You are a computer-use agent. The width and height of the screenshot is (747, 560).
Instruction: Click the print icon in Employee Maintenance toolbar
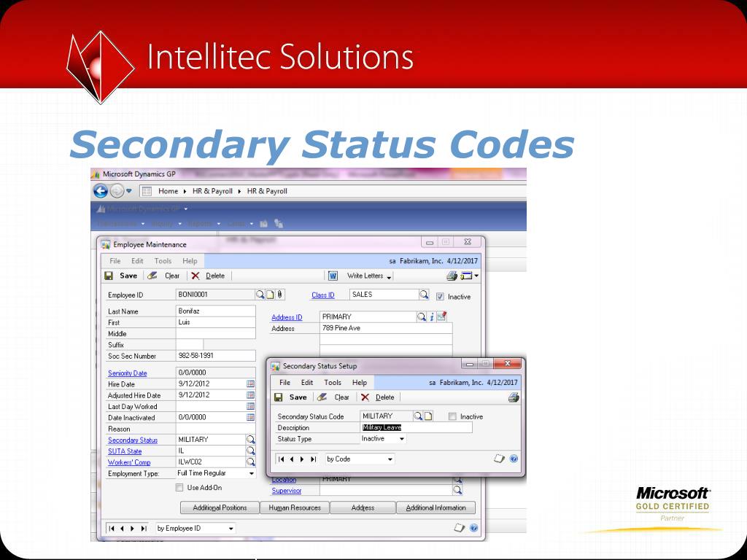pyautogui.click(x=451, y=276)
